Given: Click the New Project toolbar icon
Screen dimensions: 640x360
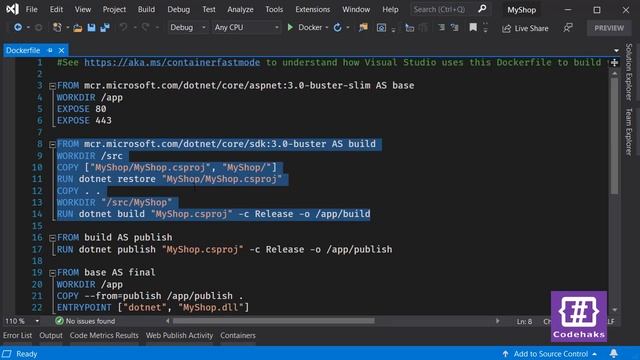Looking at the screenshot, I should pyautogui.click(x=57, y=27).
